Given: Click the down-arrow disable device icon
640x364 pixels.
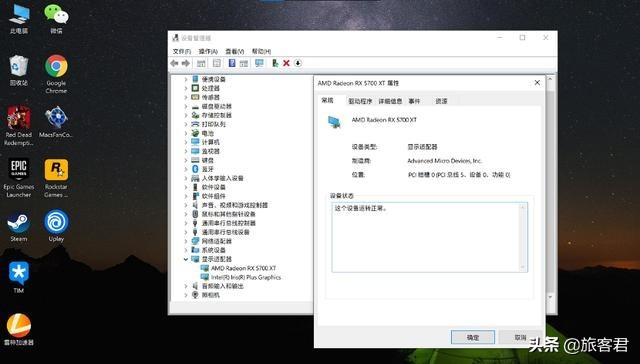Looking at the screenshot, I should 298,63.
